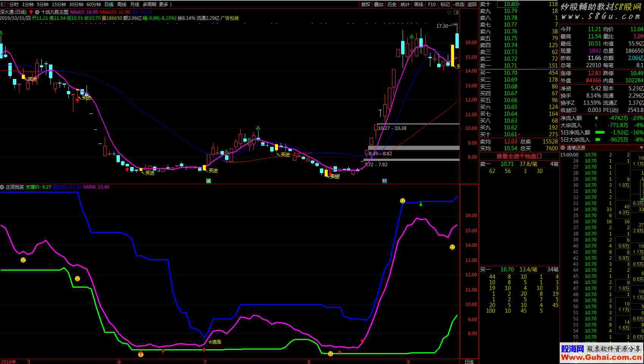Click the 支撑价: 9.27 indicator value
This screenshot has height=364, width=644.
point(38,187)
